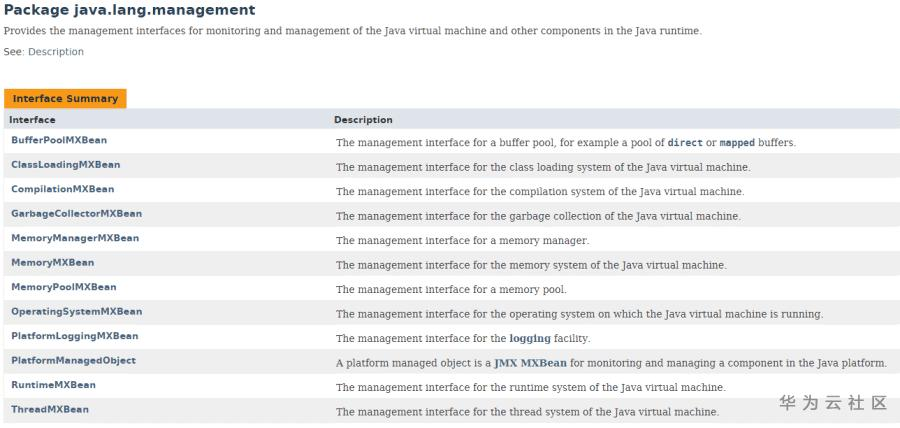Open the ThreadMXBean interface link

pos(50,409)
